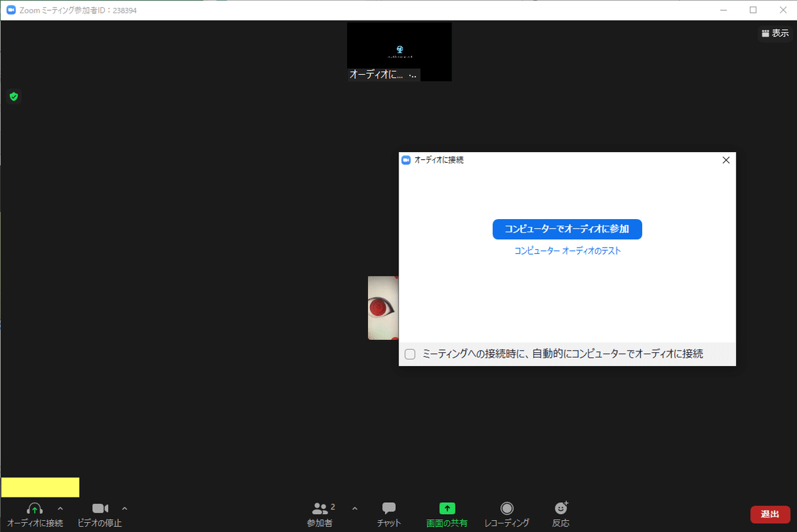Open the participants panel icon
Screen dimensions: 797x532
pyautogui.click(x=320, y=509)
